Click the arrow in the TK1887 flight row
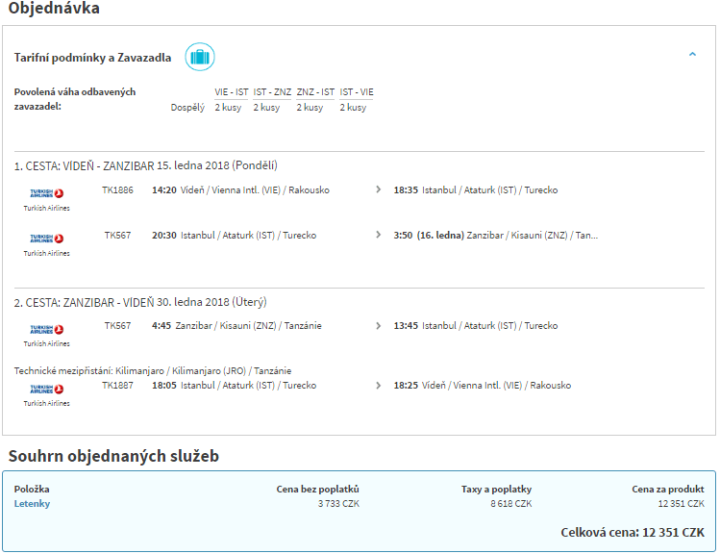 (x=378, y=384)
